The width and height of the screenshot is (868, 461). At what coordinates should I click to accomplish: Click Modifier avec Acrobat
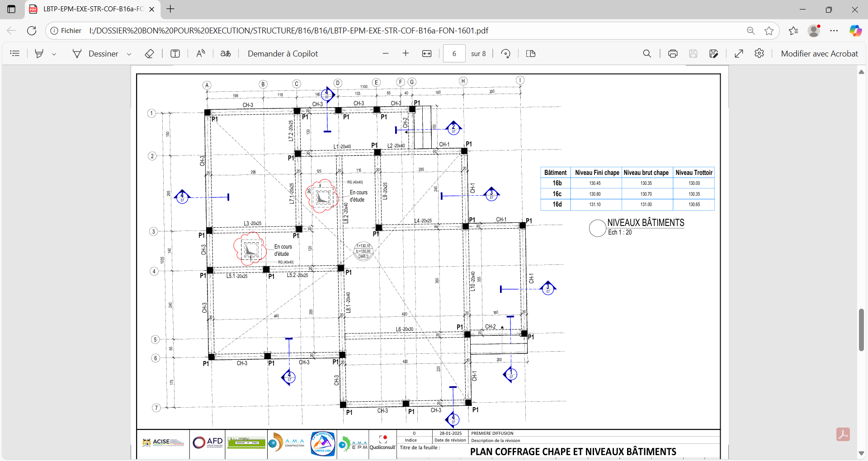coord(819,54)
